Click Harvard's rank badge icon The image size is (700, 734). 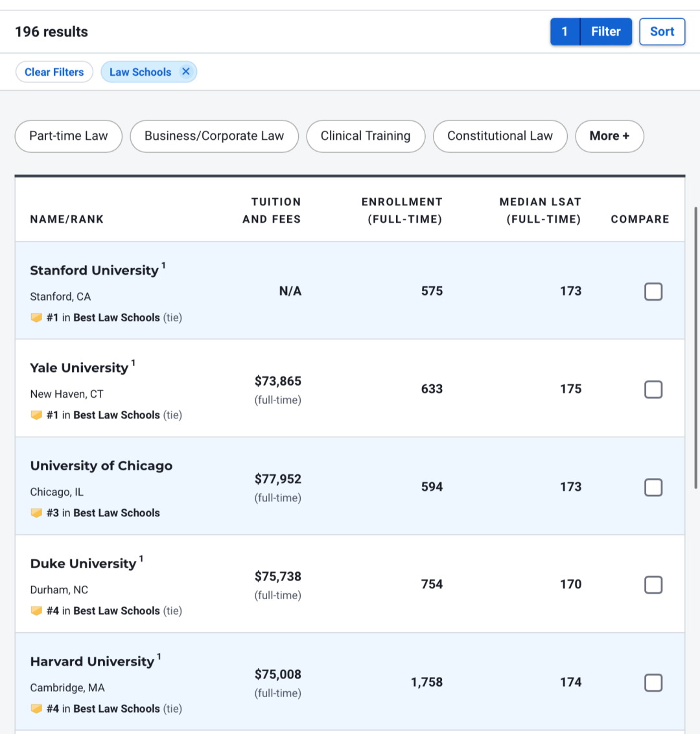[x=36, y=709]
